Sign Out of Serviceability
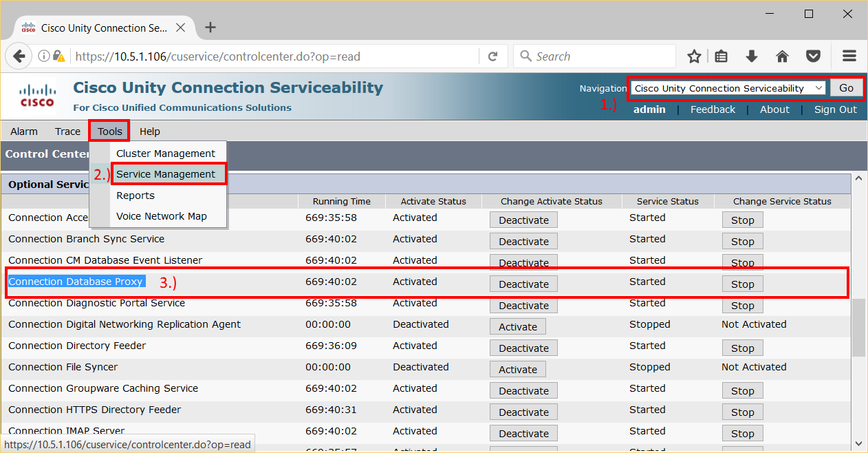This screenshot has height=453, width=868. (x=834, y=109)
